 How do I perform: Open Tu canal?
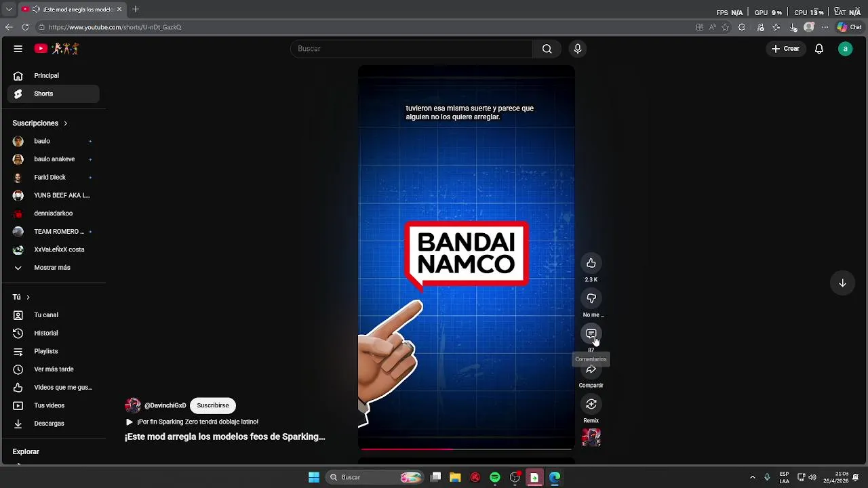tap(54, 315)
